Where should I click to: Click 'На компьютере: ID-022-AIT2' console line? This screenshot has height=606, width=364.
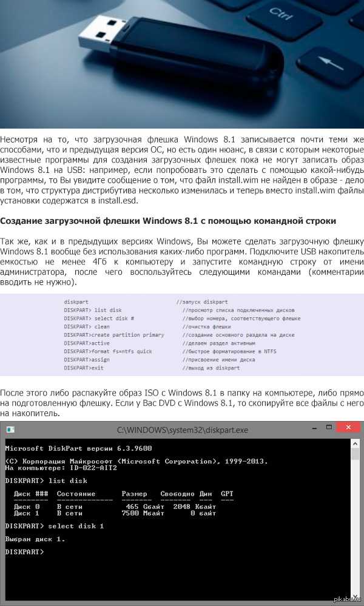pyautogui.click(x=61, y=468)
